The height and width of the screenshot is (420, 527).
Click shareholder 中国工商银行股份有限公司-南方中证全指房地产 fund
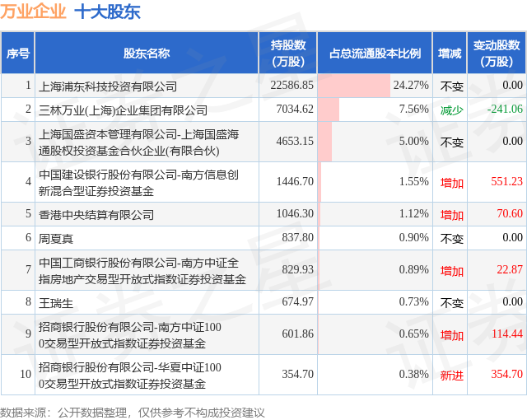pos(142,271)
